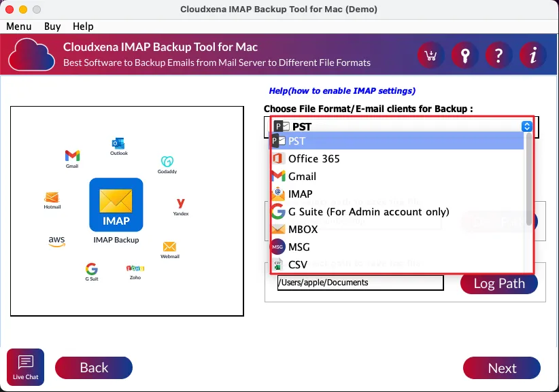
Task: Open help via question mark icon
Action: (498, 56)
